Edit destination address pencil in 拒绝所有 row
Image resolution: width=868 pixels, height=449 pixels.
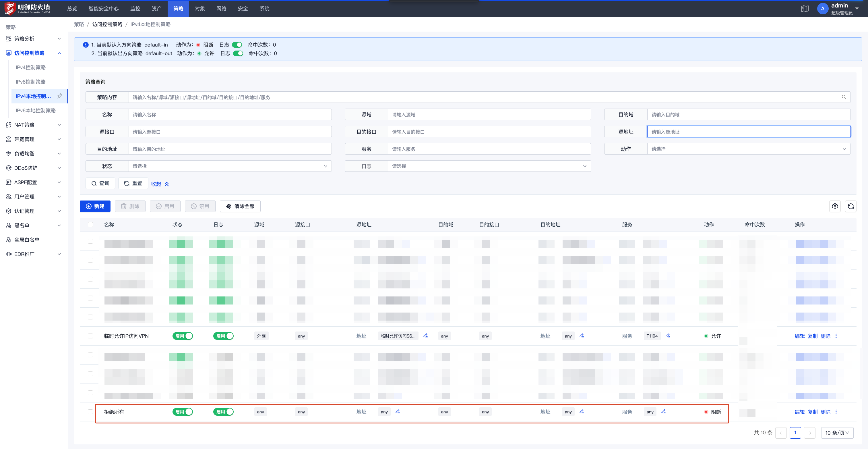point(582,411)
